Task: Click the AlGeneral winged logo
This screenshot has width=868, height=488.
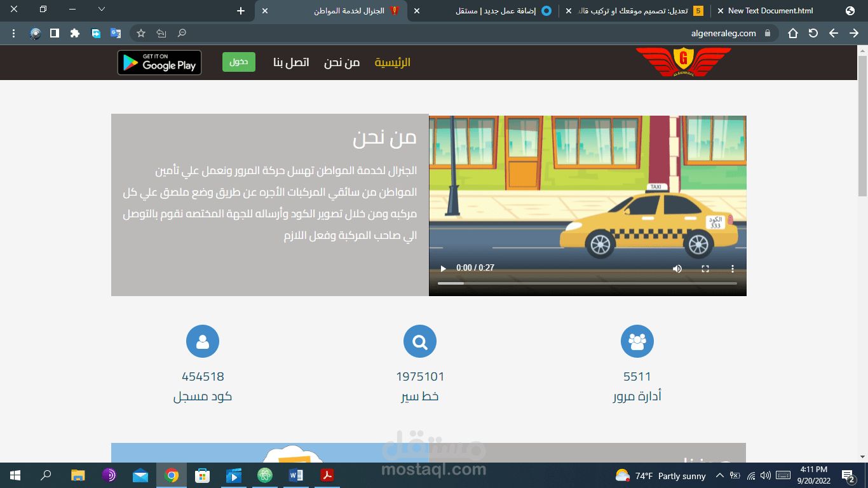Action: click(683, 62)
